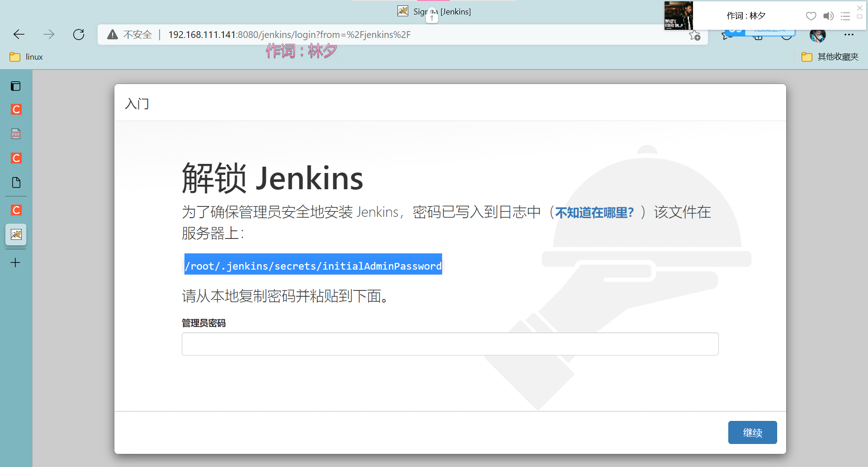
Task: Click the highlighted /root/.jenkins/secrets/initialAdminPassword path
Action: tap(313, 266)
